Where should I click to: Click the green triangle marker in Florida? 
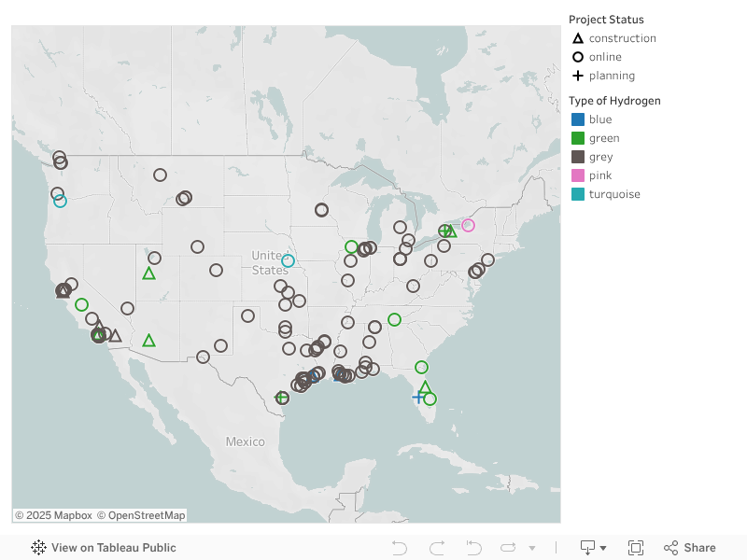[425, 387]
